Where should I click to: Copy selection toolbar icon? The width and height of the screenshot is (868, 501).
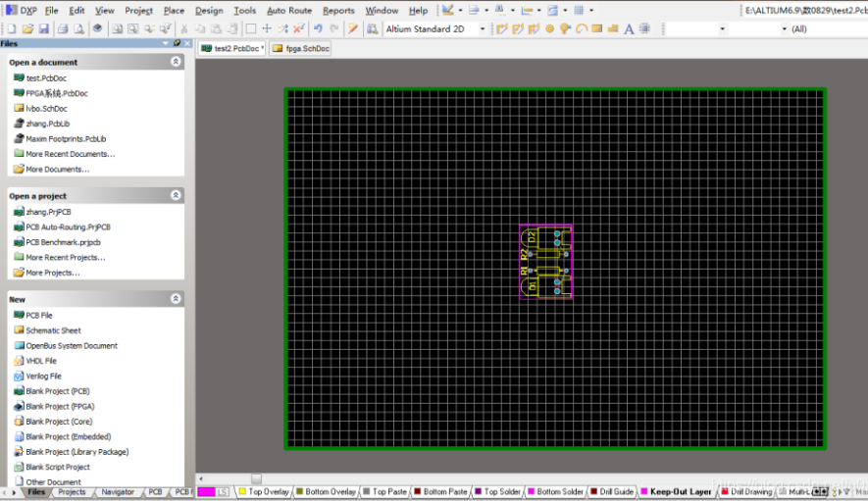point(200,28)
